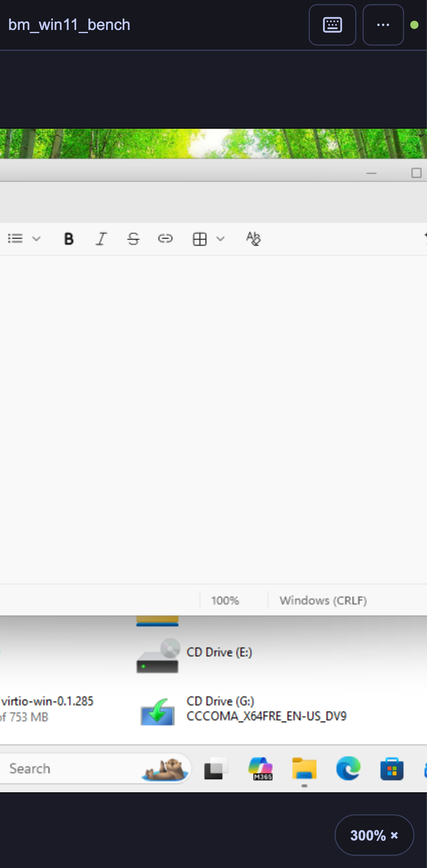Insert a table using the table icon
427x868 pixels.
pos(200,239)
